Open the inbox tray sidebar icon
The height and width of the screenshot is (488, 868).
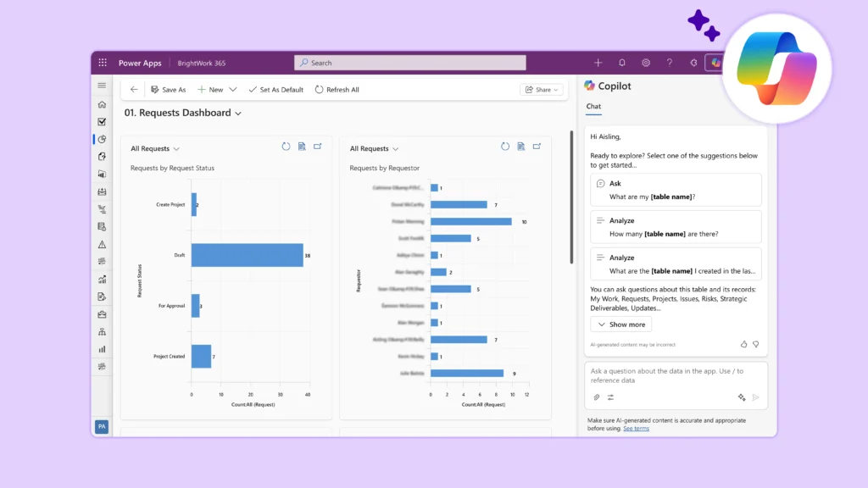[x=102, y=192]
